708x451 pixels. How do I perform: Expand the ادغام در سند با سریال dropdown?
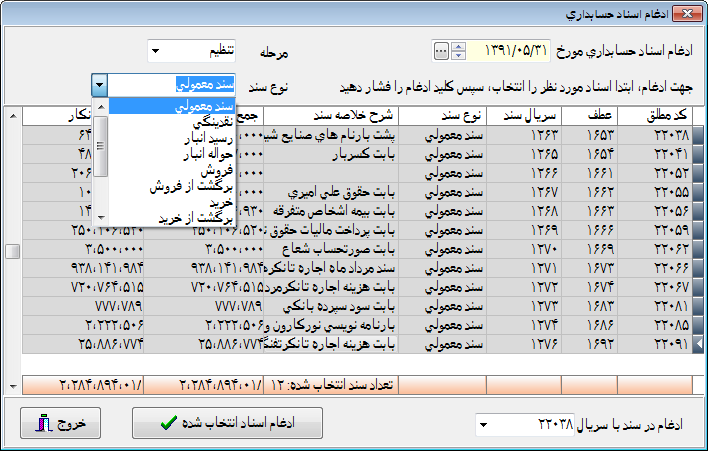pos(484,425)
